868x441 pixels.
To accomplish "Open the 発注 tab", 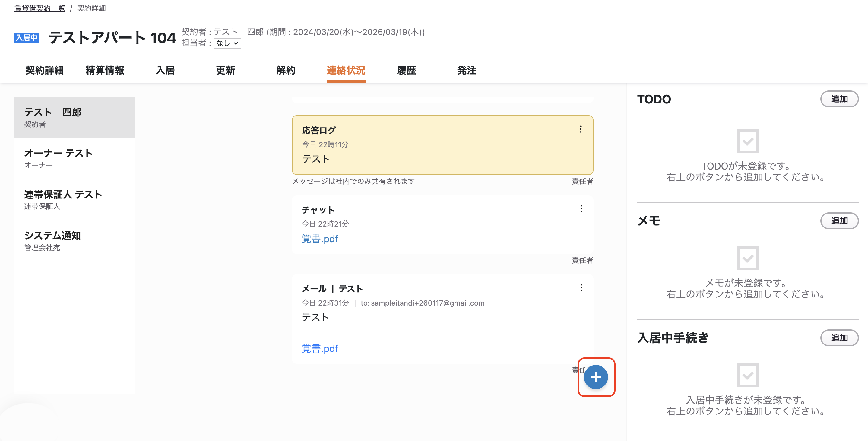I will (466, 70).
